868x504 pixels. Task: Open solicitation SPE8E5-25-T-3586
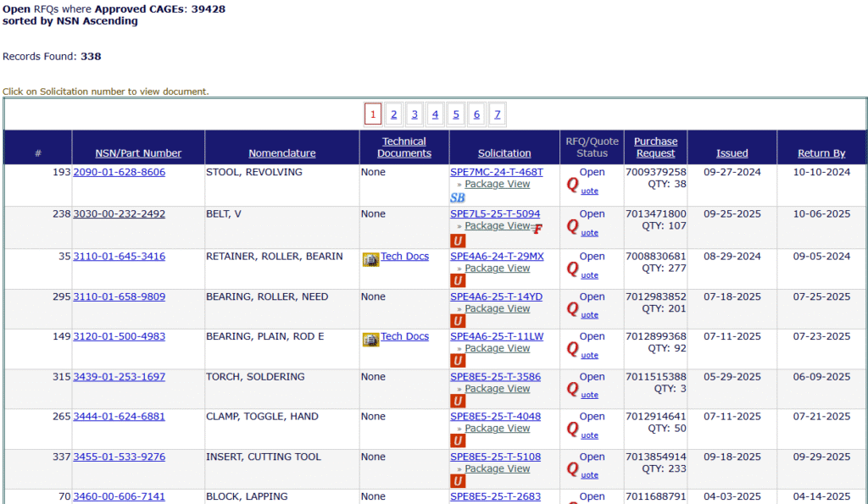point(495,377)
